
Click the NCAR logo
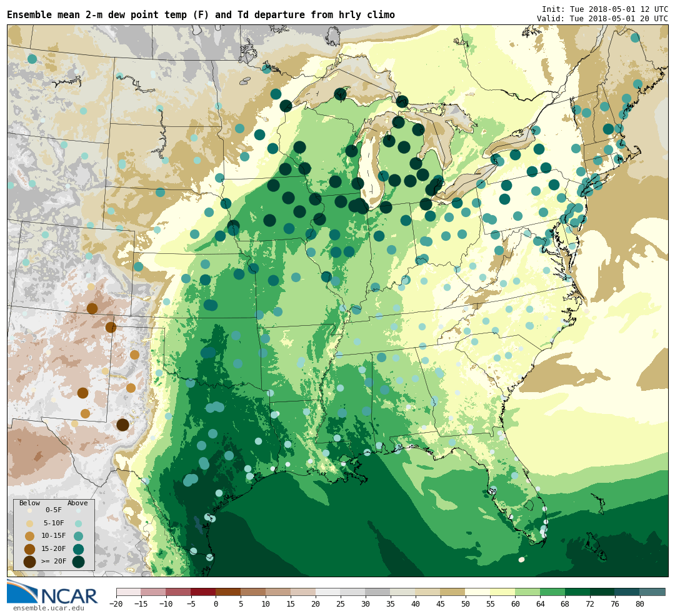click(52, 592)
